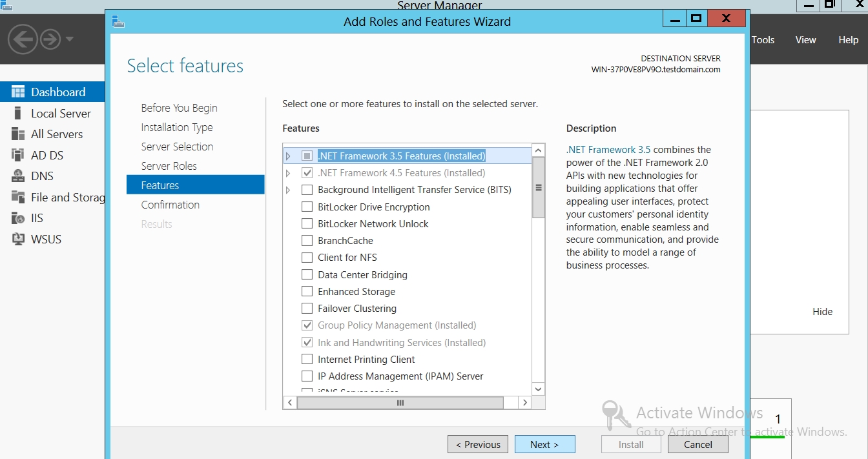Screen dimensions: 868x459
Task: Click the AD DS role icon
Action: tap(18, 155)
